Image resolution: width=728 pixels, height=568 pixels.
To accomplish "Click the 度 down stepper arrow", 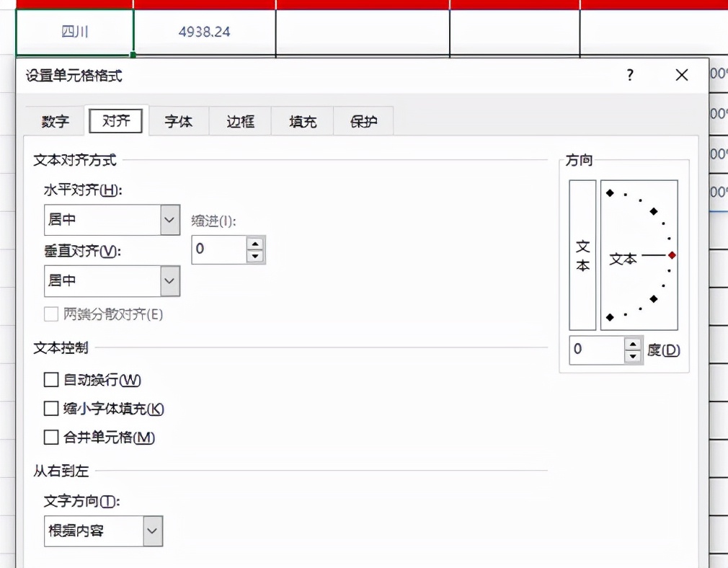I will point(633,355).
